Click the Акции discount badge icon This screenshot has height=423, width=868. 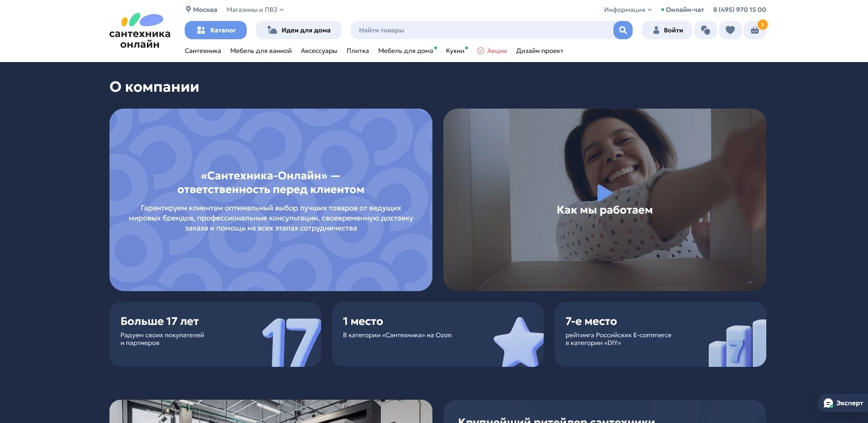pos(480,51)
